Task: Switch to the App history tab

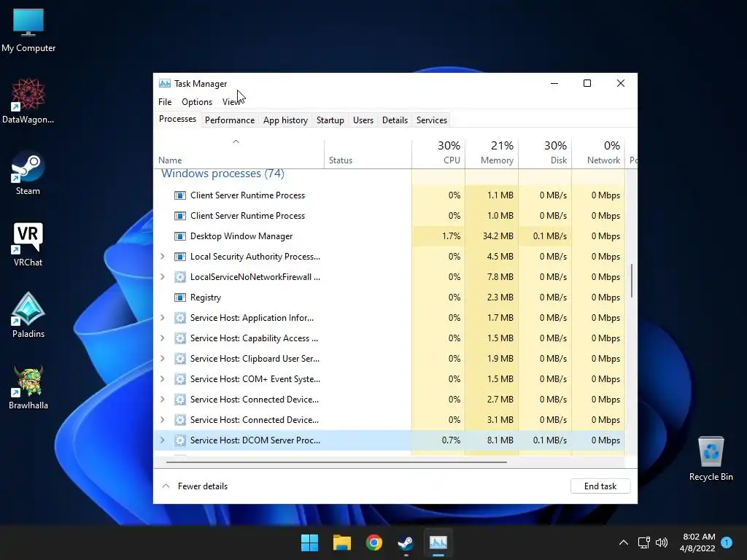Action: click(x=285, y=120)
